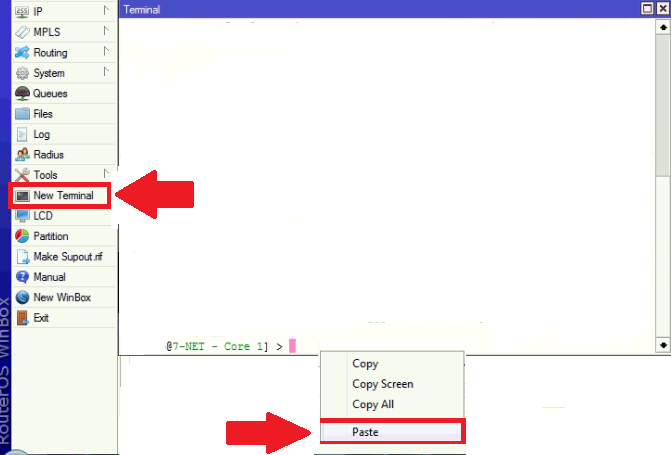Expand the Tools submenu arrow

tap(106, 173)
